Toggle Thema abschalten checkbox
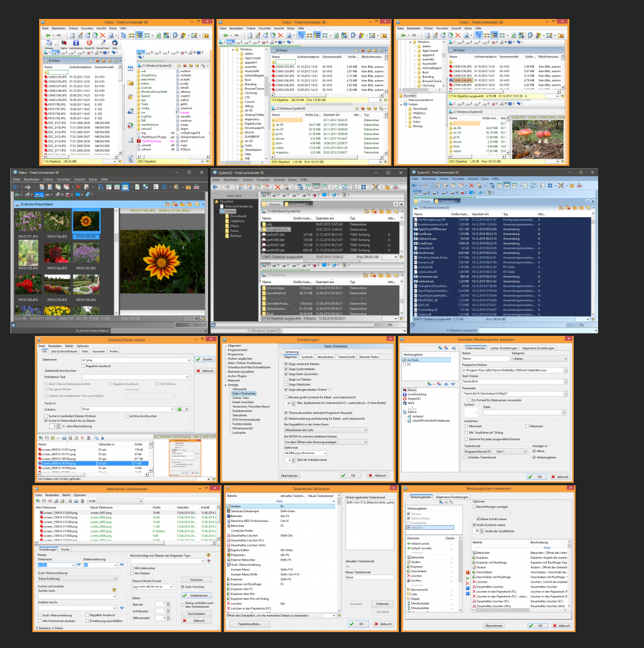The height and width of the screenshot is (648, 644). point(286,413)
